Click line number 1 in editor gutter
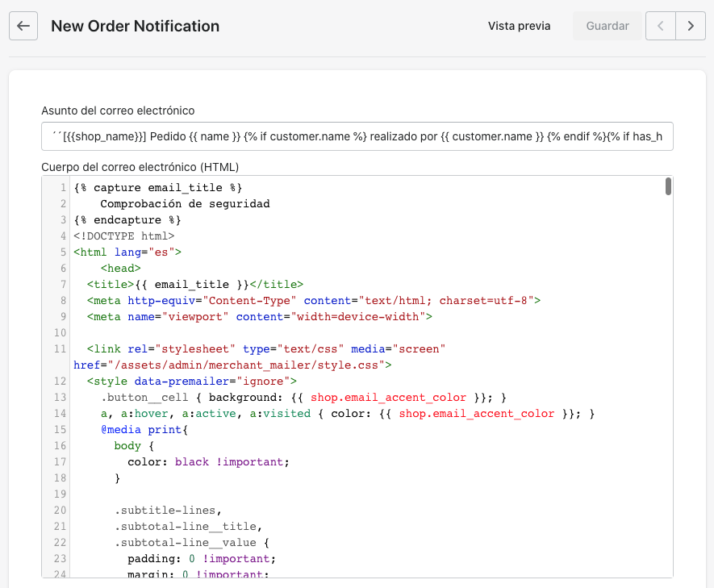Image resolution: width=714 pixels, height=588 pixels. click(62, 188)
